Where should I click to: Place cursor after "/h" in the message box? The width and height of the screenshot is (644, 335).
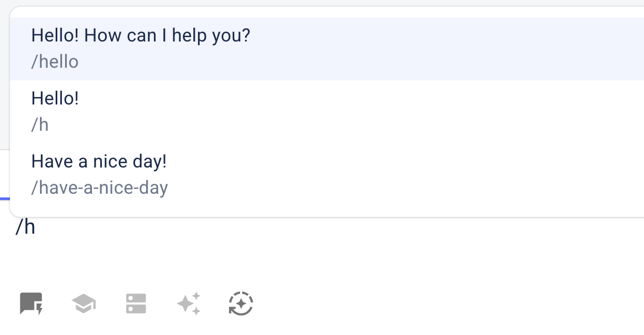(36, 227)
